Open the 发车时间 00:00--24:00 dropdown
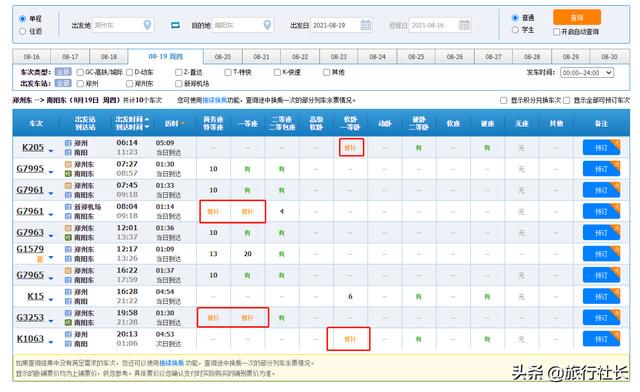 pos(587,73)
